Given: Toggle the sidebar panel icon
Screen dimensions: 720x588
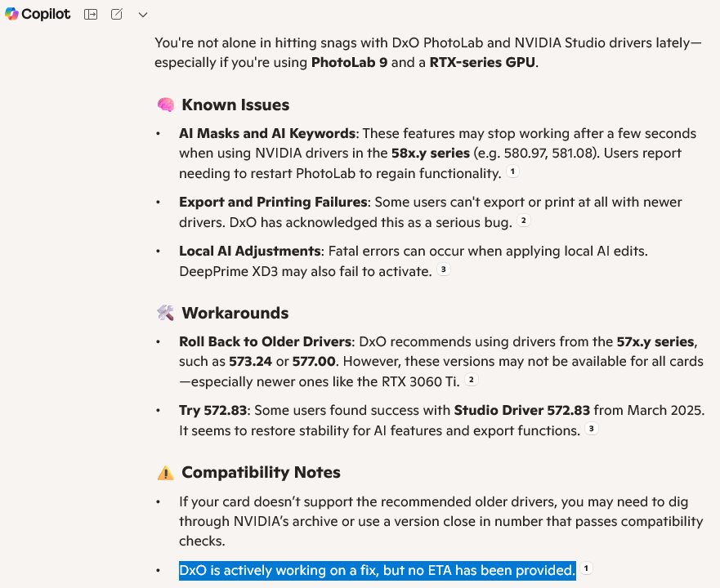Looking at the screenshot, I should [x=91, y=15].
